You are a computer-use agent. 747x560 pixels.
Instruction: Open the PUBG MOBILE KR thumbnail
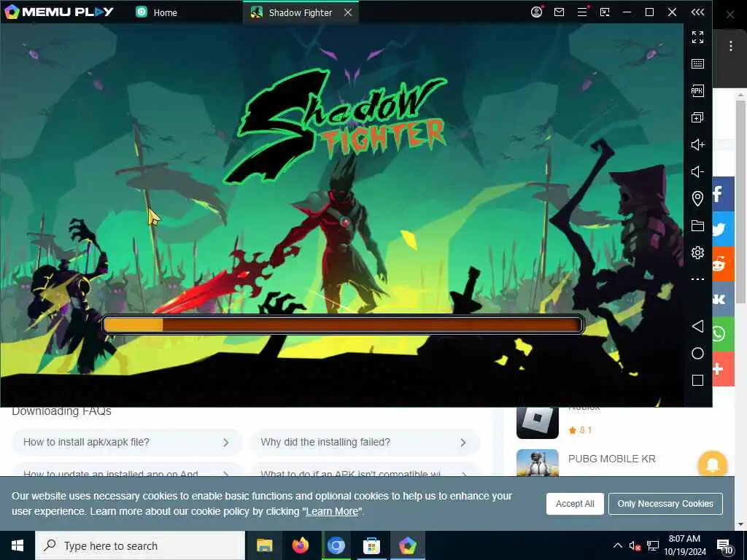tap(538, 463)
